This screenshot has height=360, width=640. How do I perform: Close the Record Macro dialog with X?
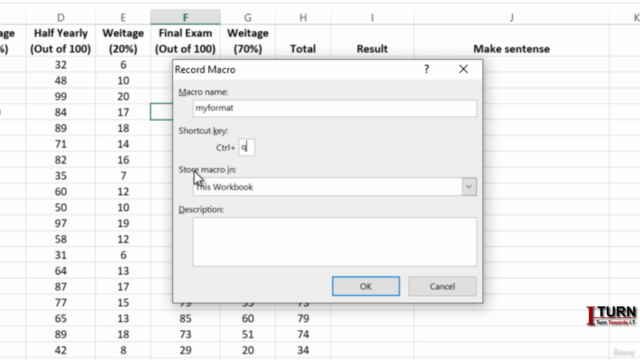pyautogui.click(x=463, y=69)
